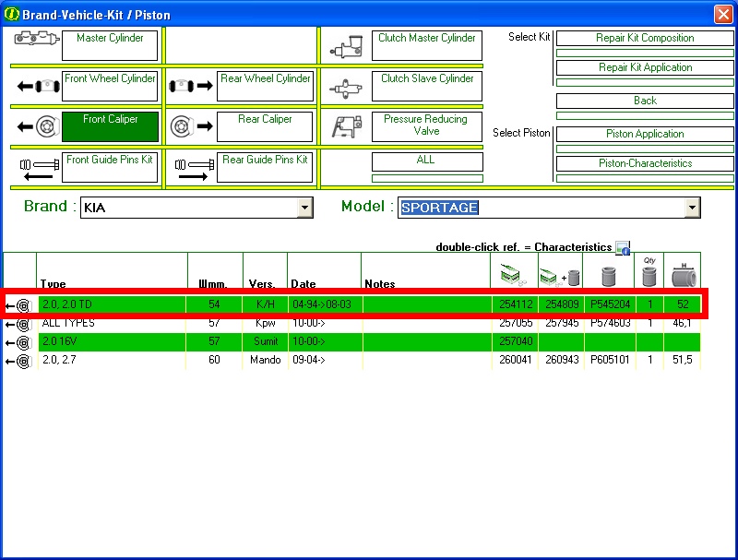Choose the ALL category button

(x=426, y=161)
